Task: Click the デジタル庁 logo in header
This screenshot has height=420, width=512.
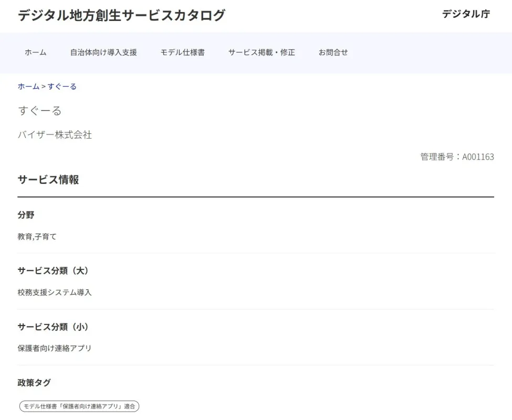Action: (x=466, y=14)
